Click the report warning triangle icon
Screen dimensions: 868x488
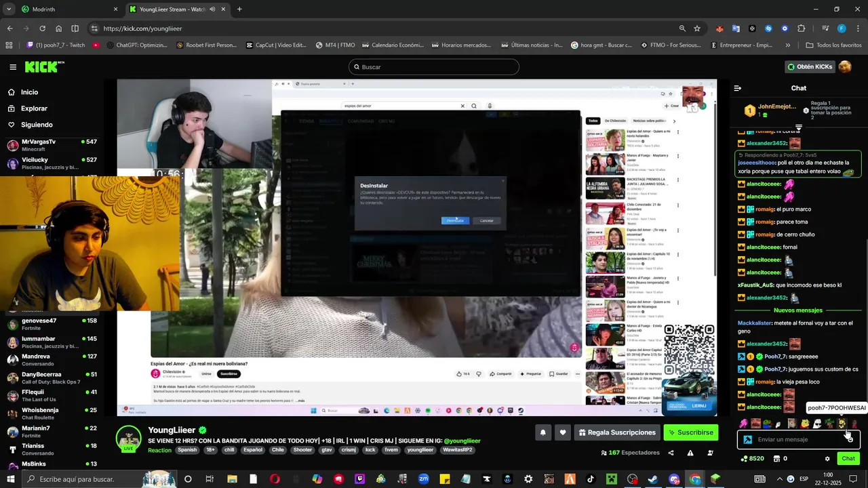[x=690, y=453]
